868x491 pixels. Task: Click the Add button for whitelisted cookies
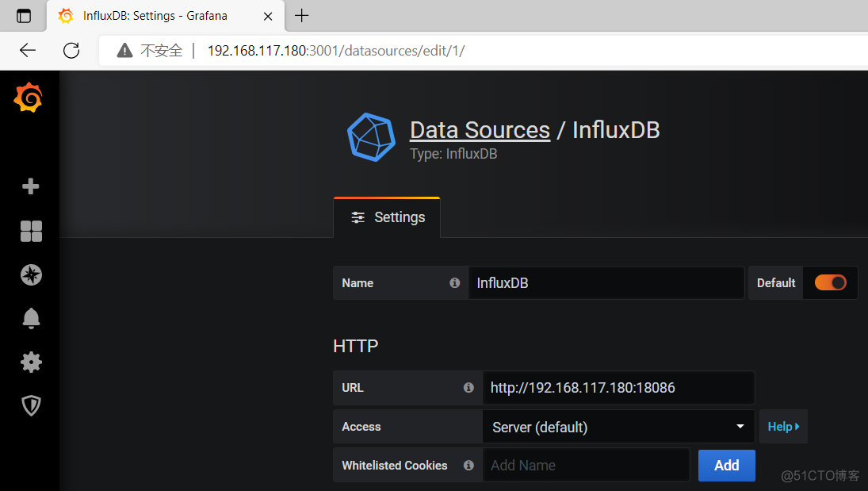pos(726,466)
